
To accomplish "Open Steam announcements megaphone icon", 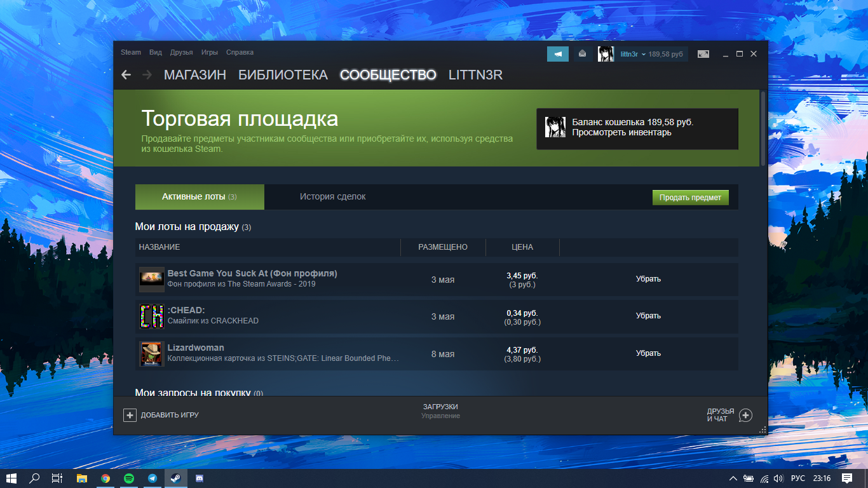I will click(x=558, y=54).
